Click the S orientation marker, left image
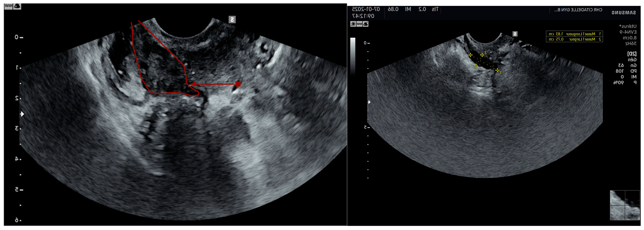644x230 pixels. click(x=232, y=19)
